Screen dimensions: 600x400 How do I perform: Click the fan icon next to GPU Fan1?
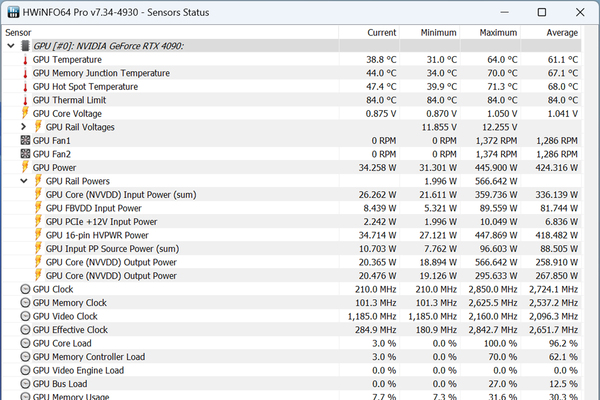[25, 141]
